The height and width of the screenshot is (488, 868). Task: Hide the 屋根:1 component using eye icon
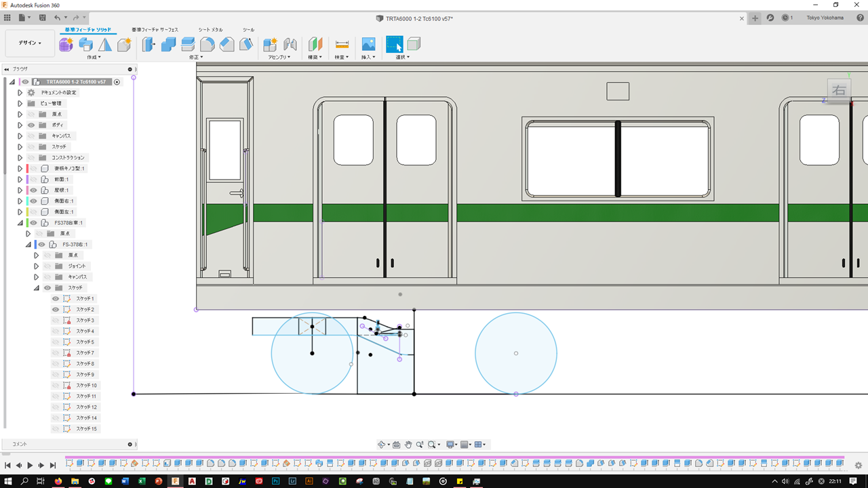tap(33, 190)
